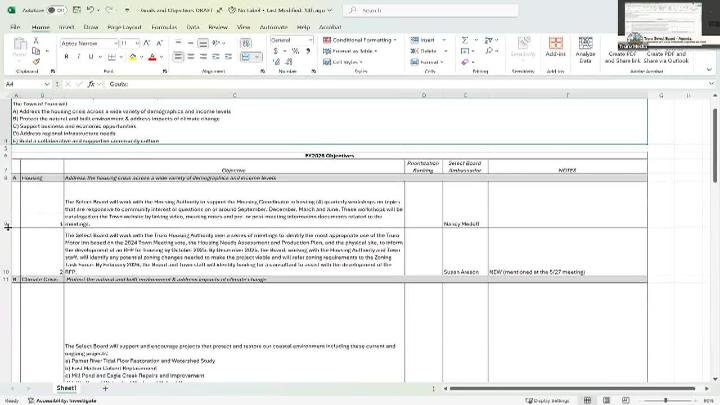Image resolution: width=720 pixels, height=405 pixels.
Task: Switch to the Formulas tab
Action: [x=164, y=27]
